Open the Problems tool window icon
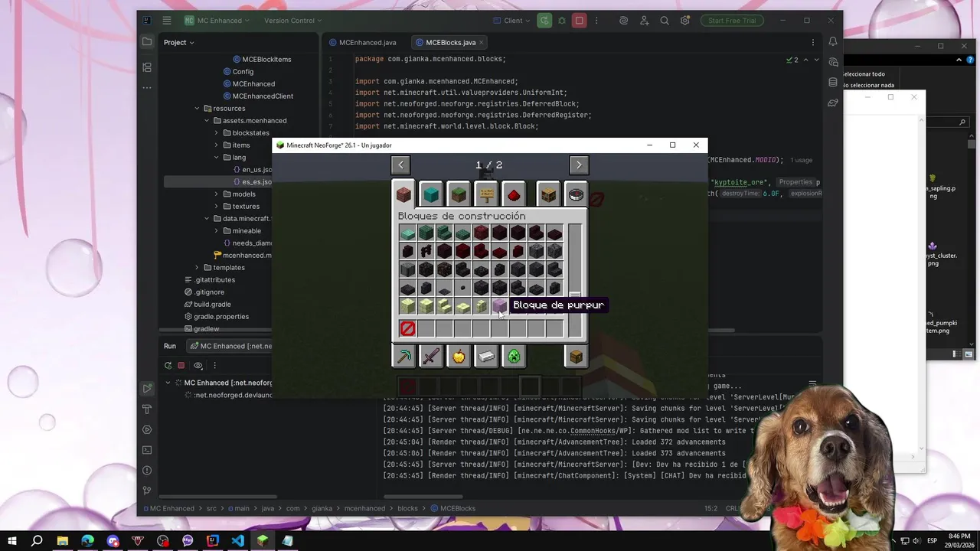 147,471
